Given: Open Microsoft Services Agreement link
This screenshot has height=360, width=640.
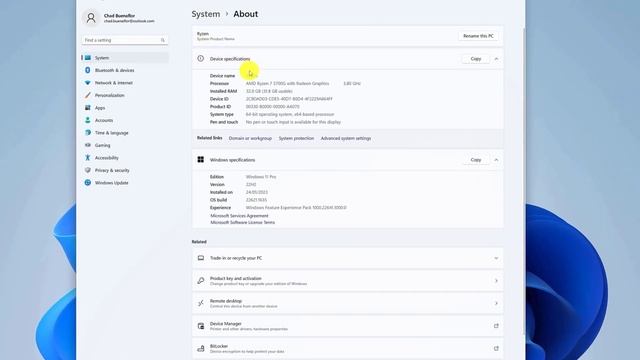Looking at the screenshot, I should 239,216.
